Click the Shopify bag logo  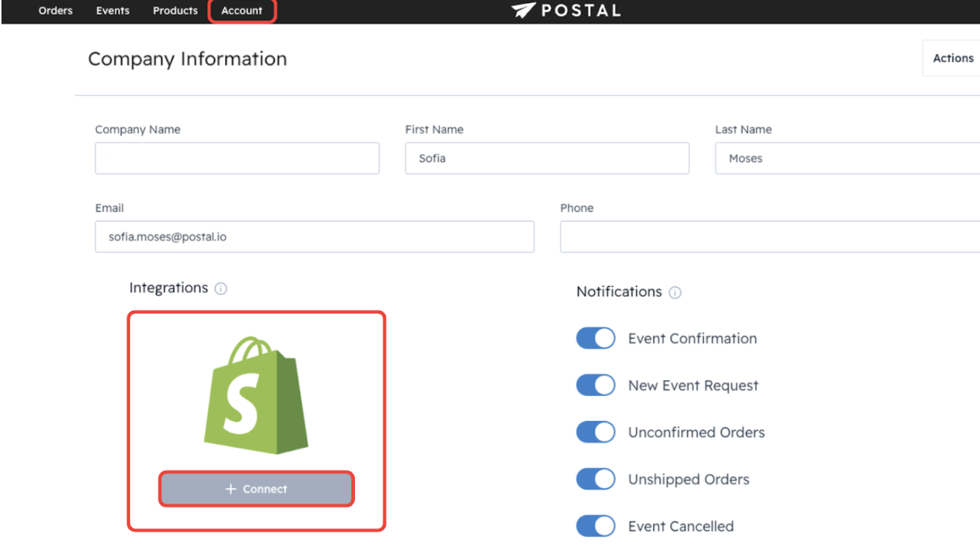pos(256,395)
